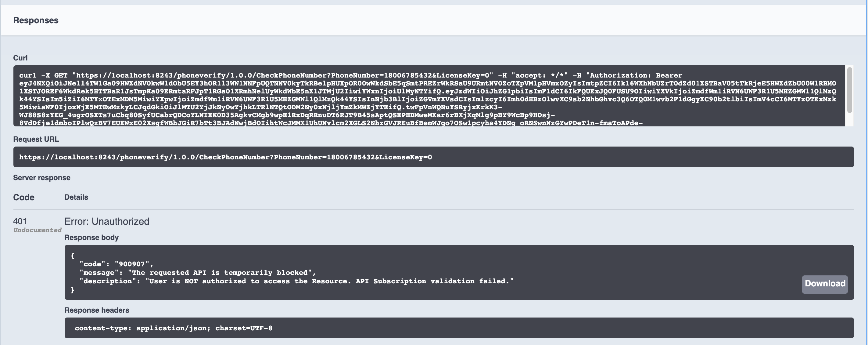Select the Curl command text block
Viewport: 868px width, 345px height.
point(404,98)
